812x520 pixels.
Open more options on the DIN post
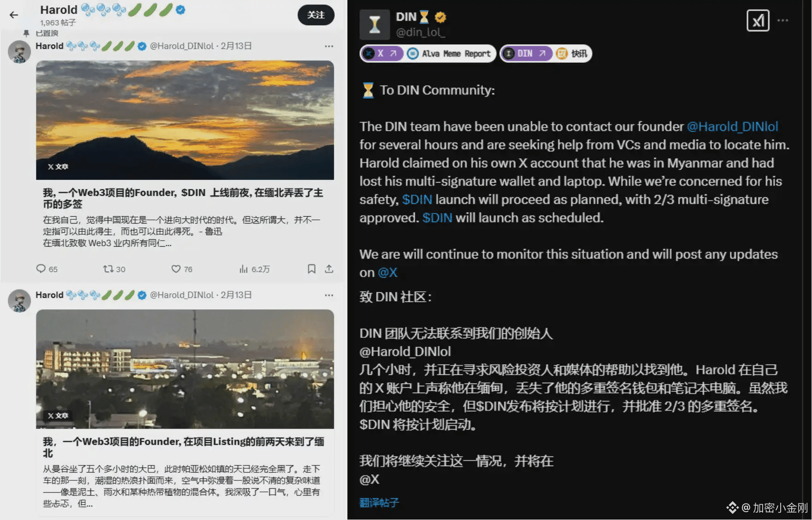(783, 20)
